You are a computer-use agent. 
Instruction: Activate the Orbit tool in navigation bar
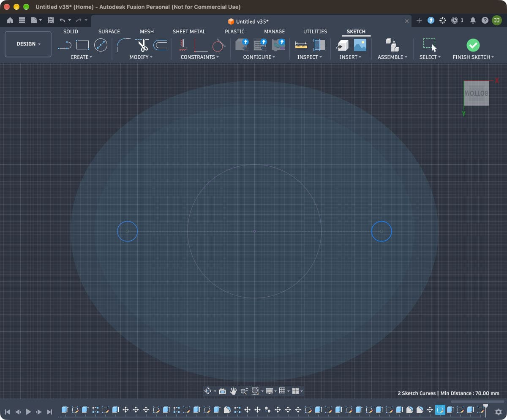click(x=208, y=391)
